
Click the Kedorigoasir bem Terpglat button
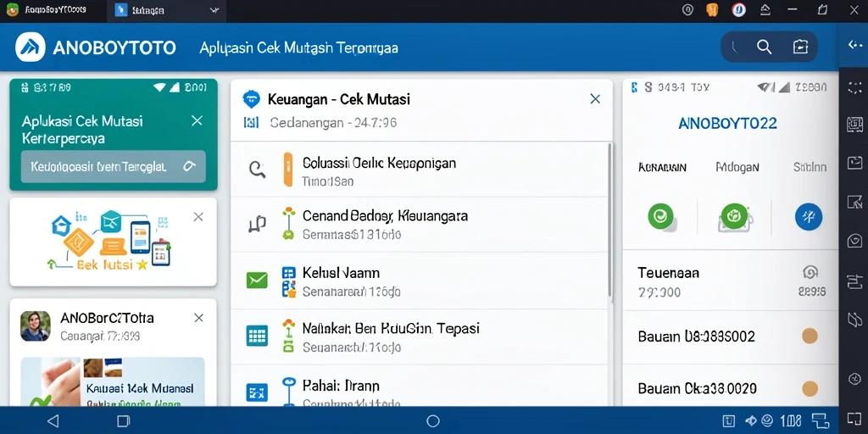tap(113, 167)
